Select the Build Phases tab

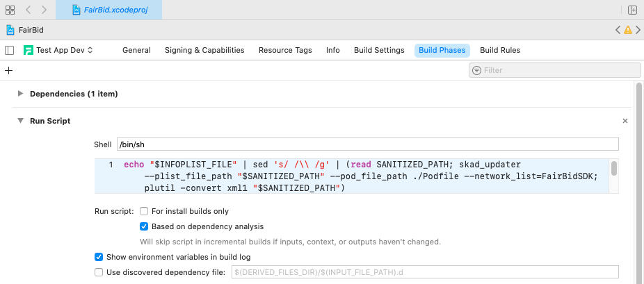442,51
